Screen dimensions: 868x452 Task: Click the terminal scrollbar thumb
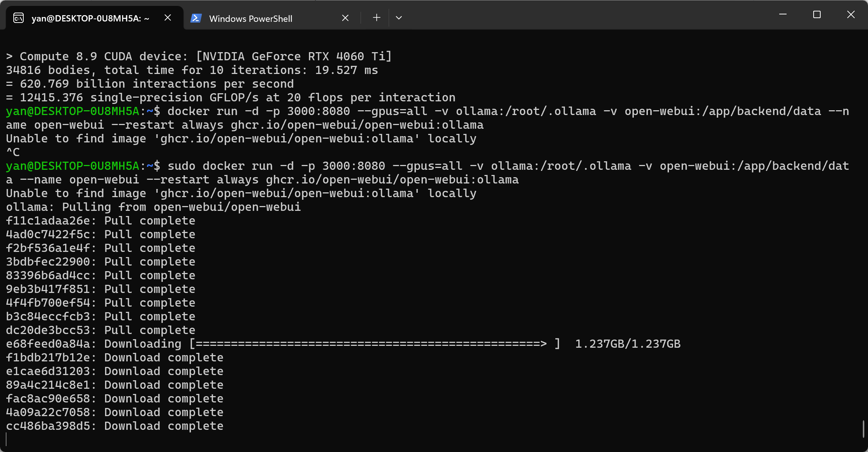tap(864, 429)
